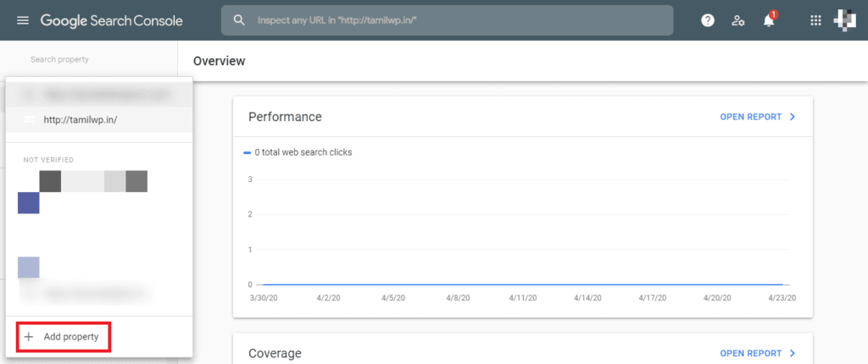Open the account avatar menu
The image size is (868, 364).
tap(845, 20)
